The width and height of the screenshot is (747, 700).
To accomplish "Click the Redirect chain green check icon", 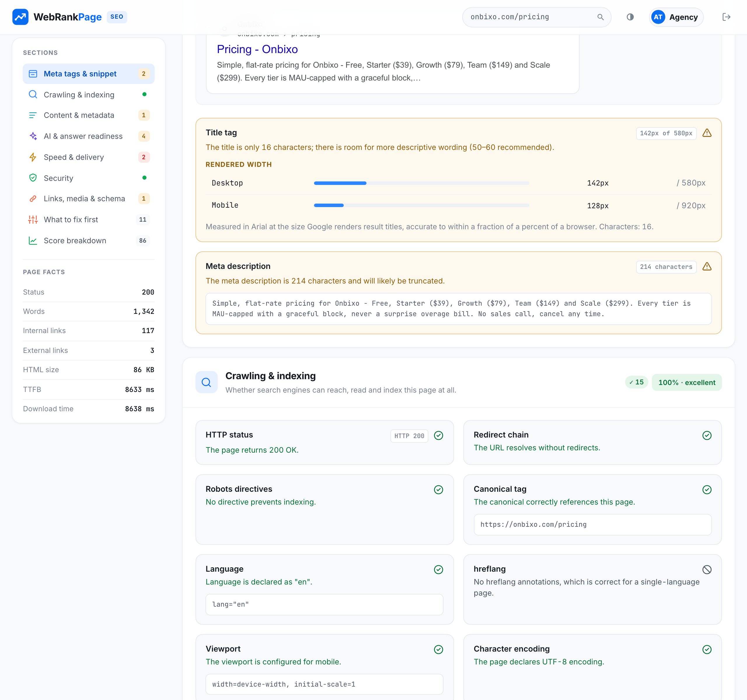I will (x=707, y=435).
